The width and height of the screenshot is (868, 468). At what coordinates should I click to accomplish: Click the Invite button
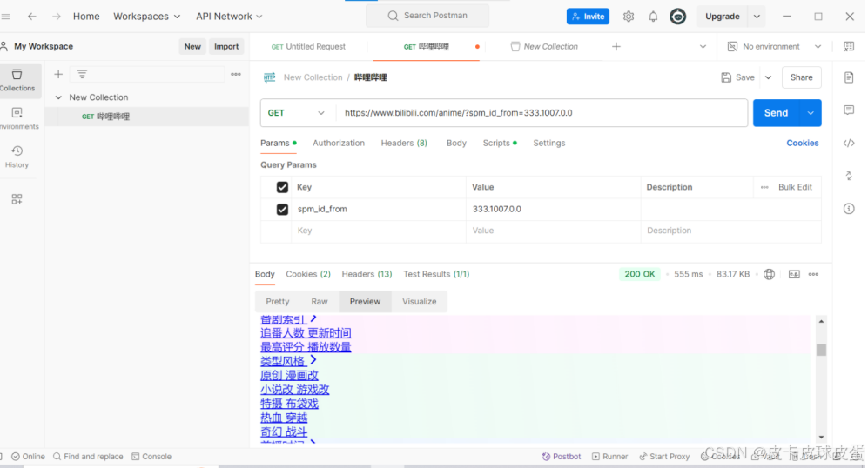(x=588, y=17)
